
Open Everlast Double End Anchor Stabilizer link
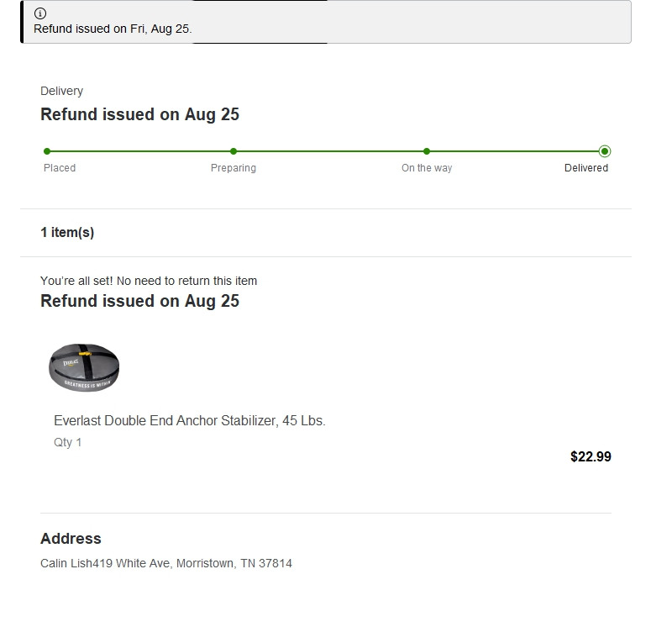[189, 420]
